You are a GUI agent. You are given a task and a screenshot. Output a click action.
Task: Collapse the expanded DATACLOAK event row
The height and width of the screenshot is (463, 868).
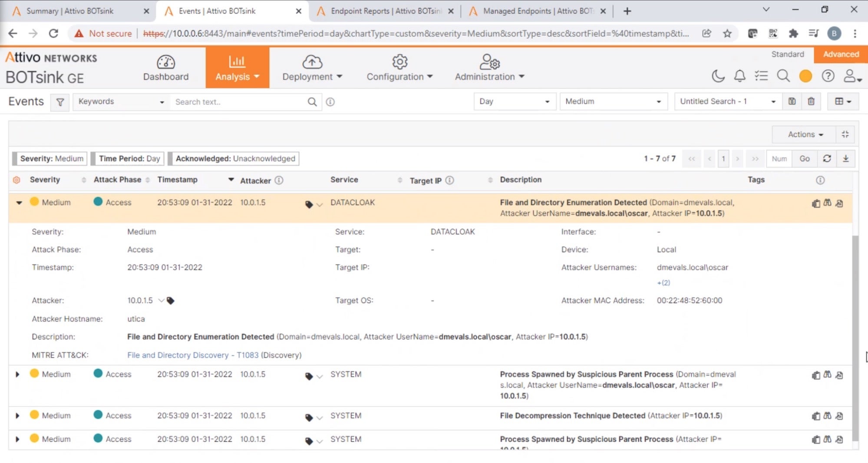pos(19,203)
